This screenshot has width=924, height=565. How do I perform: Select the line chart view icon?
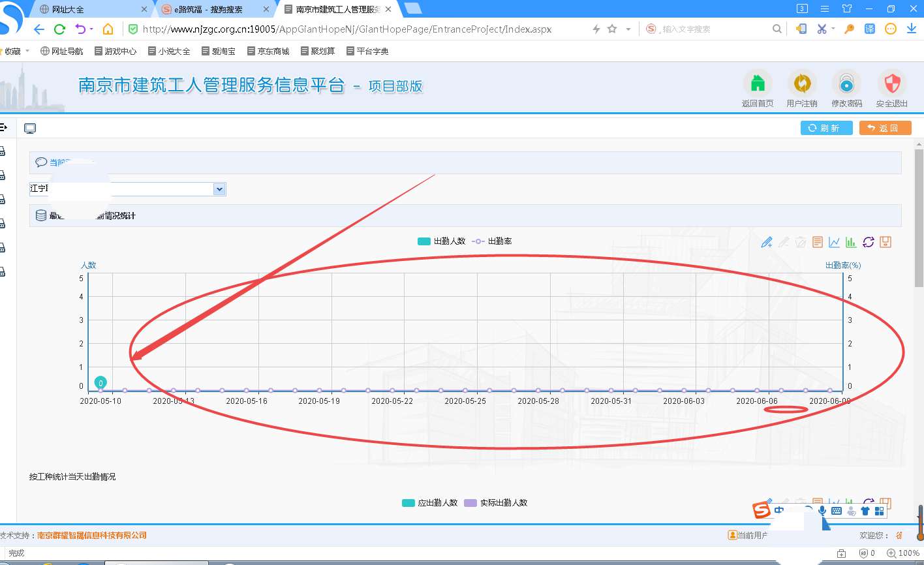[x=834, y=242]
